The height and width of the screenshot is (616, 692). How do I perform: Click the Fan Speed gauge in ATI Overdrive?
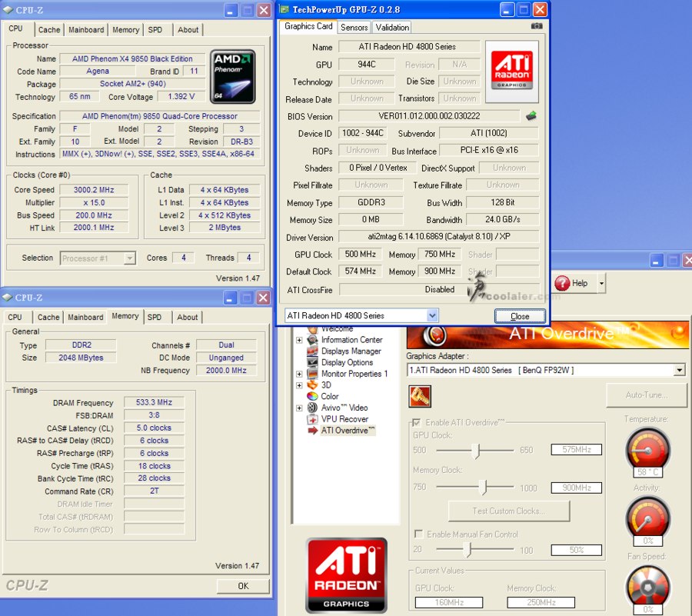pyautogui.click(x=648, y=587)
